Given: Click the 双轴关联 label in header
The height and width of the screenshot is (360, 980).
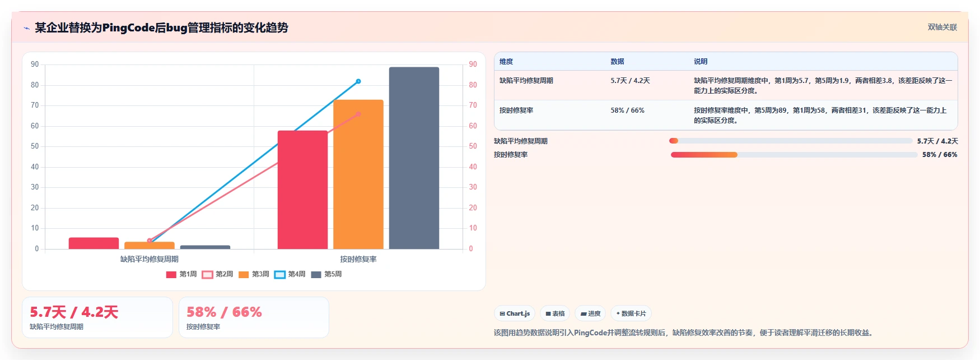Looking at the screenshot, I should (942, 27).
